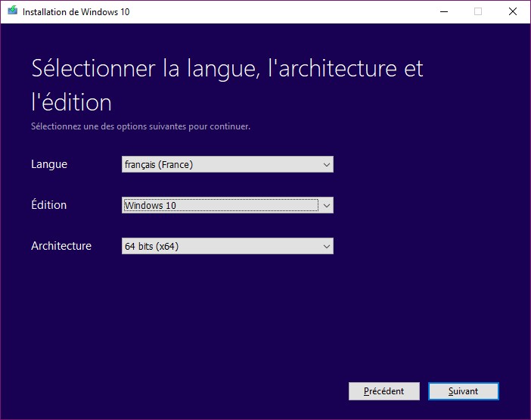Screen dimensions: 531x420
Task: Click the disabled maximize button in title bar
Action: [478, 11]
